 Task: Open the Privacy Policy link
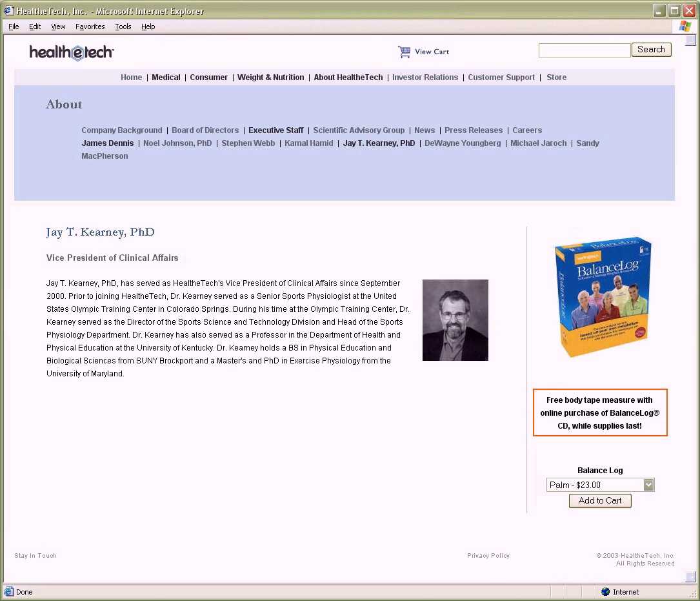(x=488, y=556)
